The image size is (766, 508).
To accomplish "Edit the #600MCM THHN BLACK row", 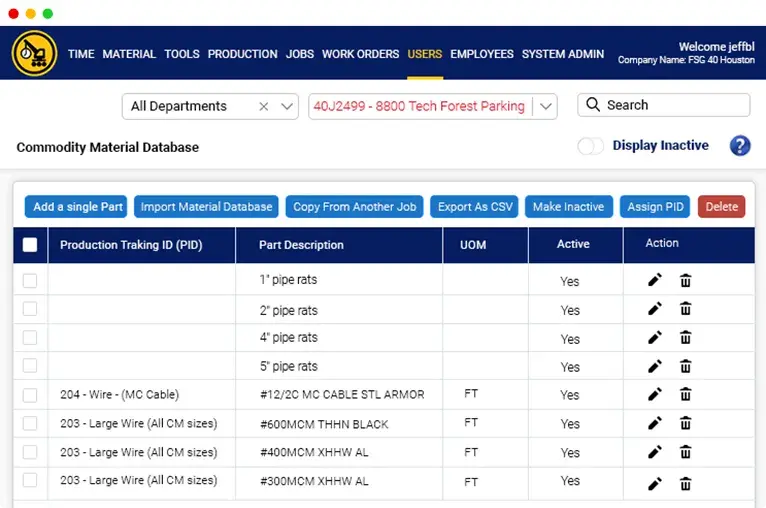I will tap(655, 423).
